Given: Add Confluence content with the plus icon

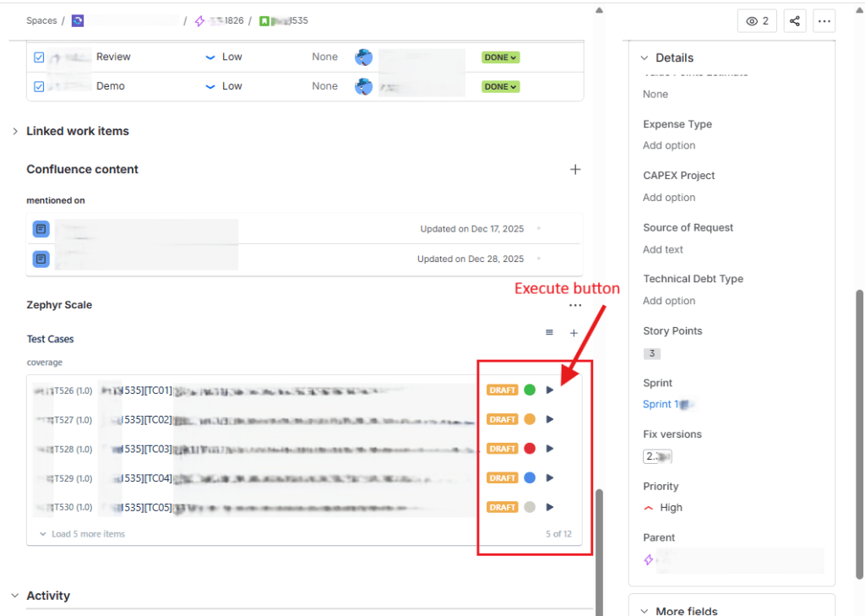Looking at the screenshot, I should 575,169.
